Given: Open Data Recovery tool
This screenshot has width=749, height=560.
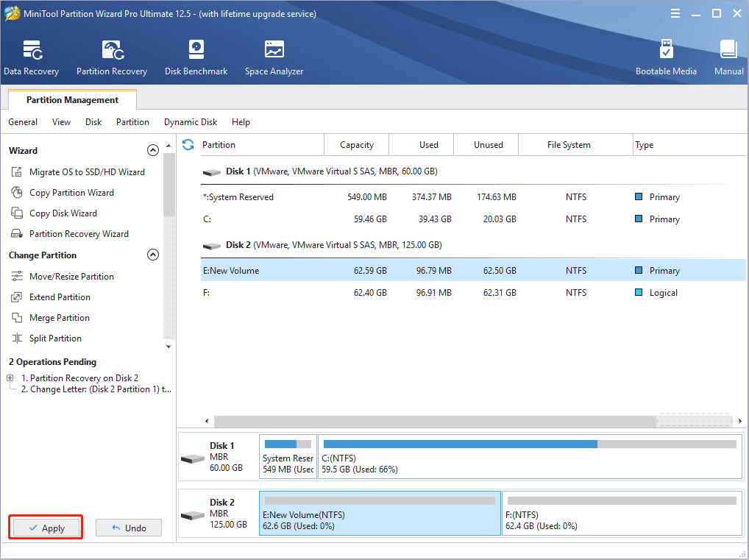Looking at the screenshot, I should click(x=32, y=58).
